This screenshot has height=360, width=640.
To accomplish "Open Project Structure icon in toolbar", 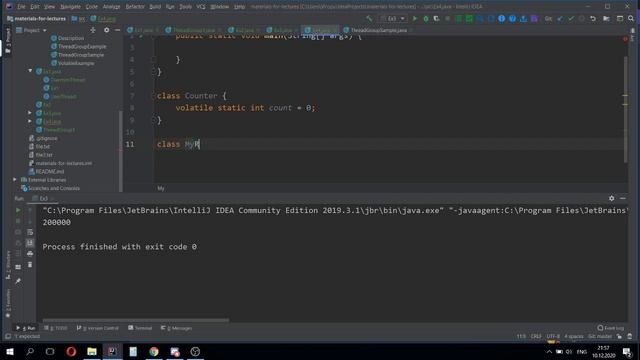I will coord(606,18).
